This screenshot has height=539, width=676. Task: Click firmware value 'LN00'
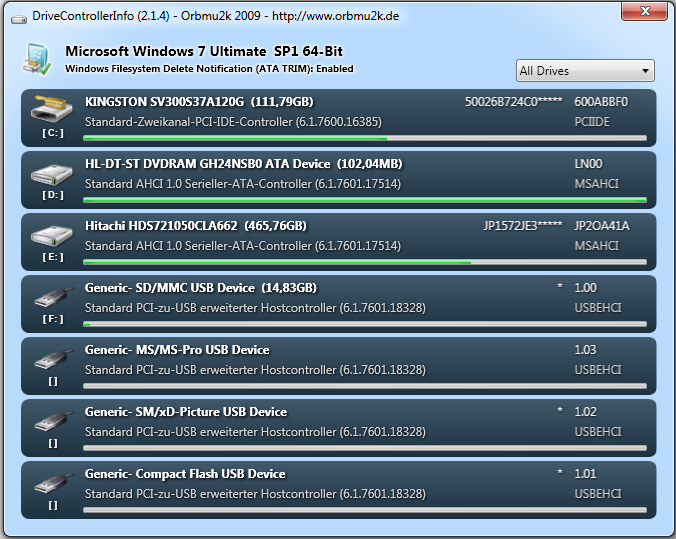(x=588, y=164)
